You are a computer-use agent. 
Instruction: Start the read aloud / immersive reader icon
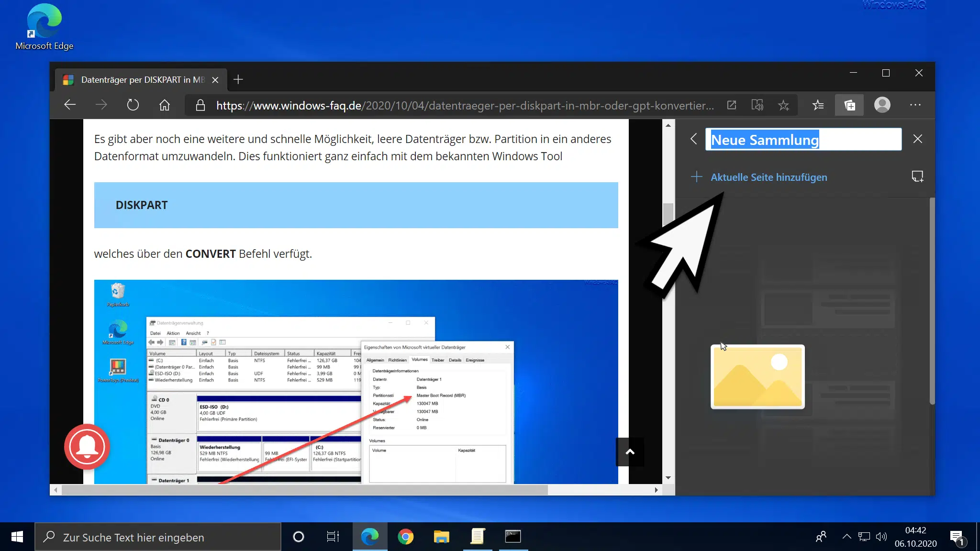757,105
